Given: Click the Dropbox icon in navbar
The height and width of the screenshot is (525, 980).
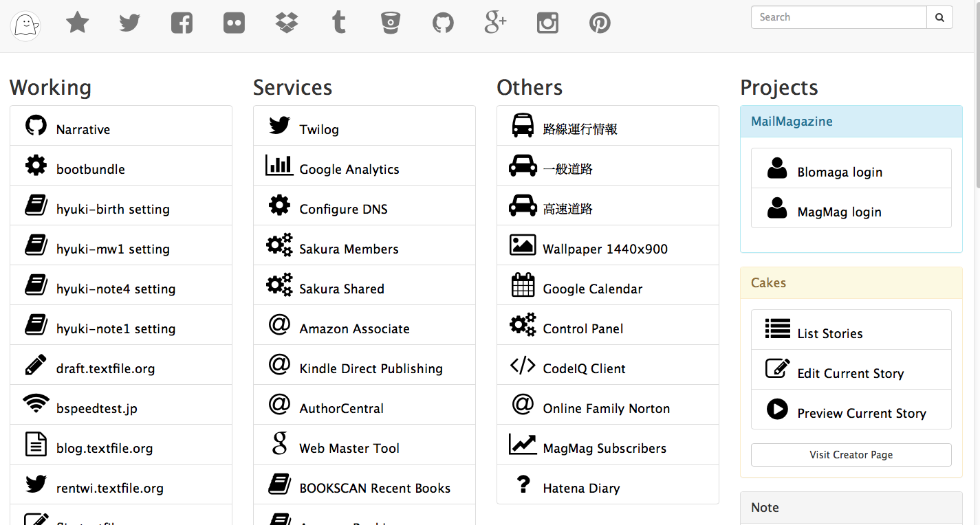Looking at the screenshot, I should tap(286, 23).
